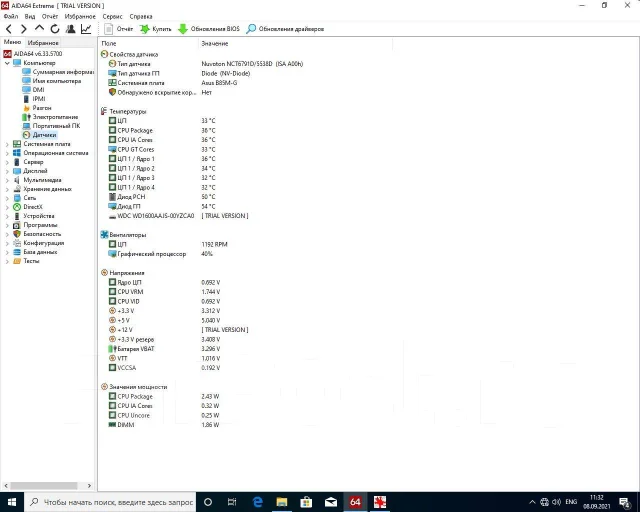Click the Отчёт report toolbar button
The height and width of the screenshot is (512, 640).
118,29
